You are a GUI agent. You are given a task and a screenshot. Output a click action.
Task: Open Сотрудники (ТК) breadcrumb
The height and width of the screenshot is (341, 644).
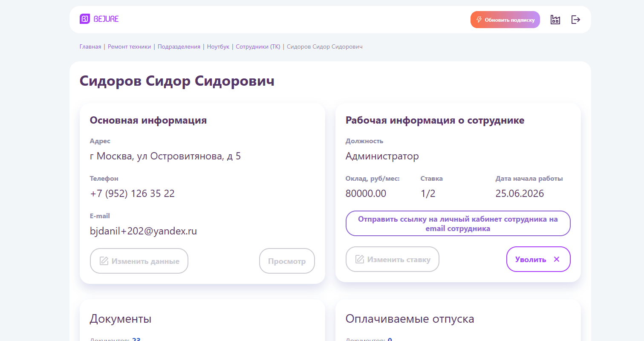click(258, 46)
